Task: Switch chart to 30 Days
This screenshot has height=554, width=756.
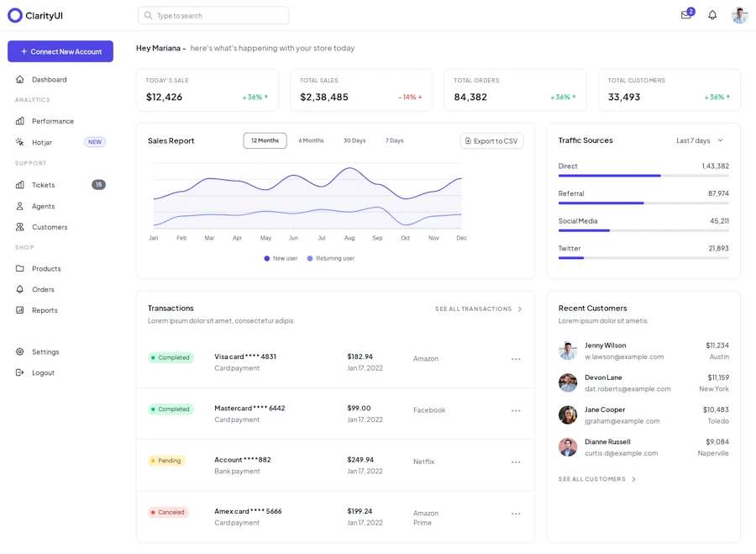Action: tap(354, 140)
